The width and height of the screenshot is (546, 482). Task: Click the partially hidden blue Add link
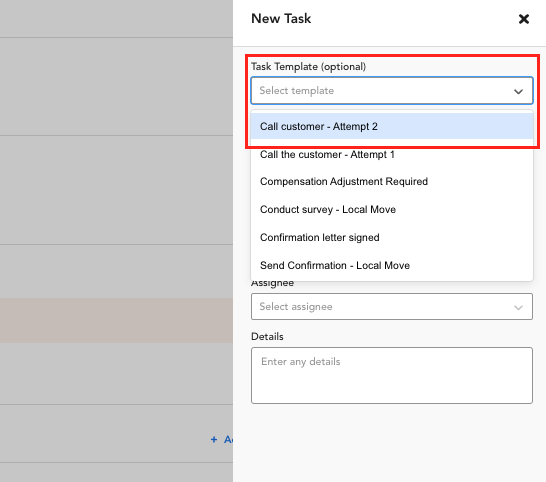pos(228,440)
